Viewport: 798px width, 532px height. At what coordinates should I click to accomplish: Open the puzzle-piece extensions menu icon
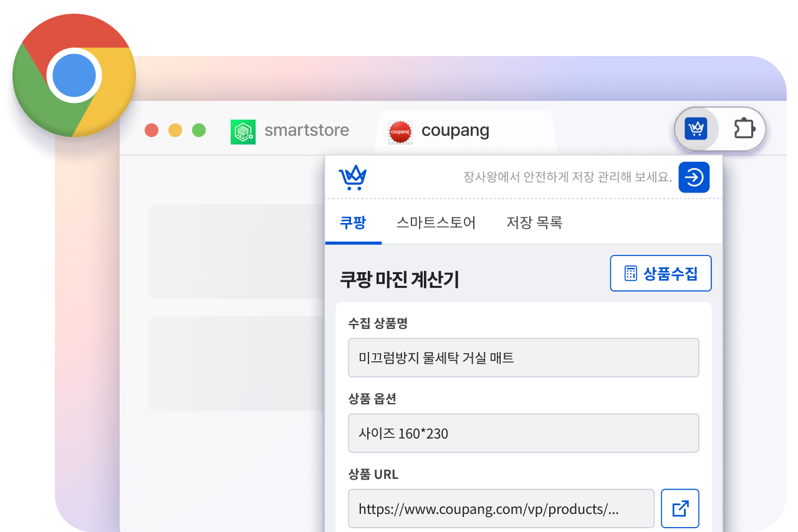(x=744, y=129)
